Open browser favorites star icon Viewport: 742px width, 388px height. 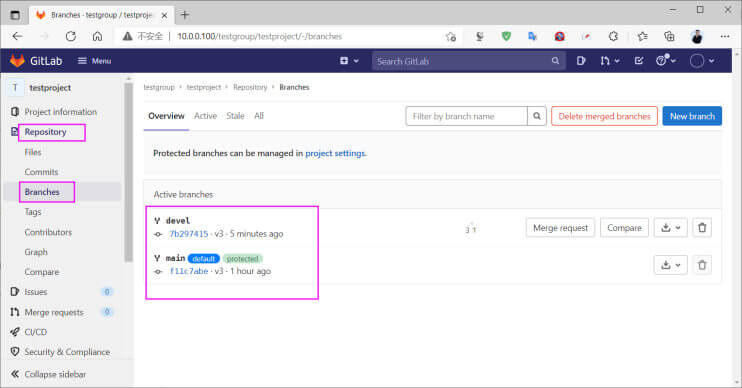tap(642, 36)
